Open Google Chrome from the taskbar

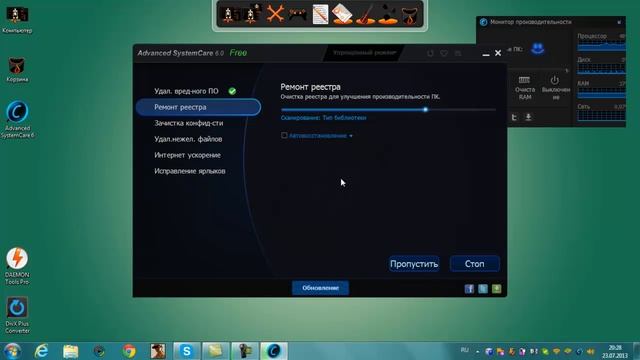129,351
